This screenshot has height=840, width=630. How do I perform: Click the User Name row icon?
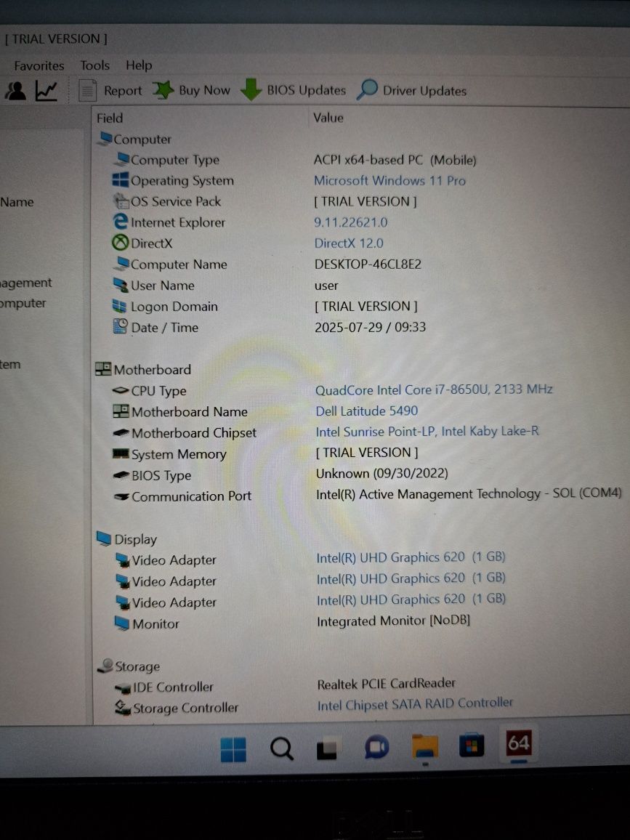[x=121, y=284]
